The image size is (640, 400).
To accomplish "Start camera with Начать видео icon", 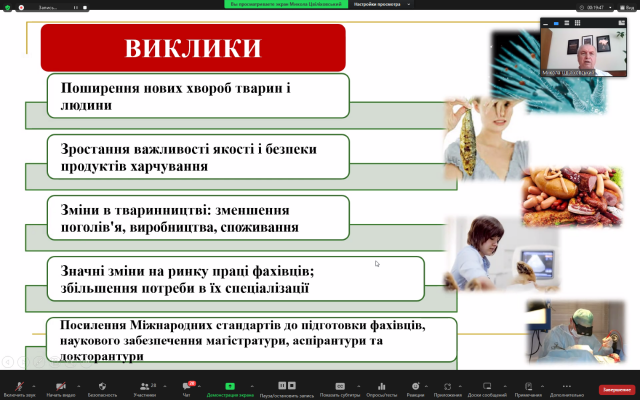I will coord(61,386).
